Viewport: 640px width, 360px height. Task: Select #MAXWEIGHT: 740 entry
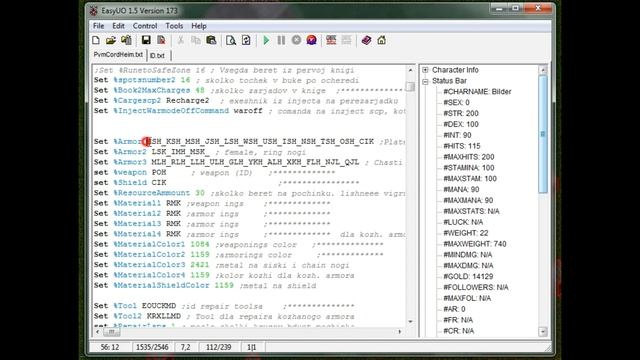475,244
